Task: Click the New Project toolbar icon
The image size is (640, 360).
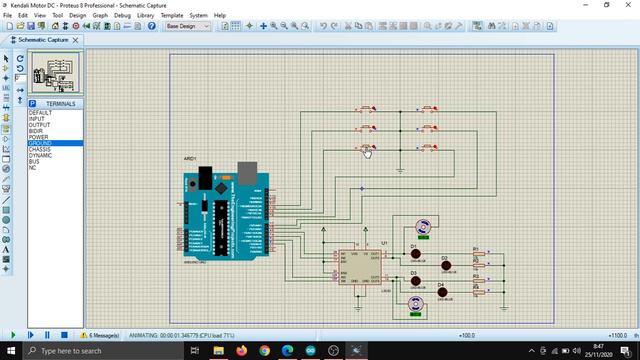Action: click(9, 26)
